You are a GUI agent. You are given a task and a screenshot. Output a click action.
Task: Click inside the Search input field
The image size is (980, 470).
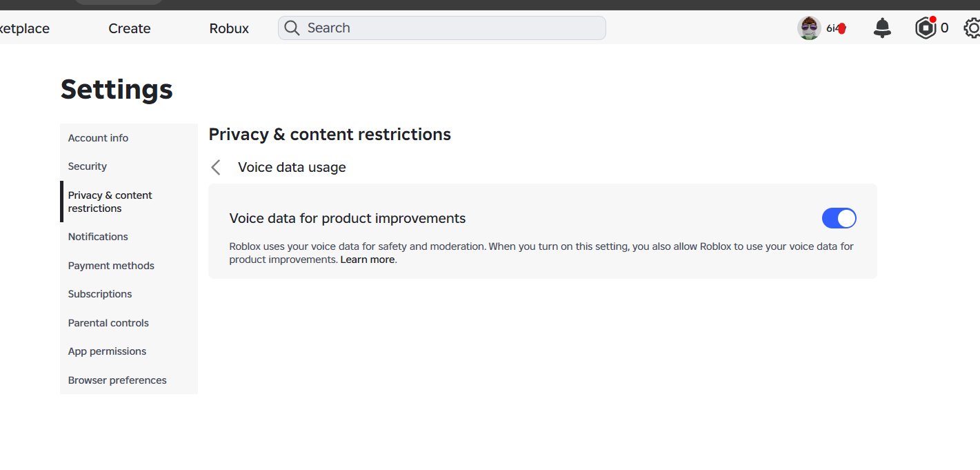point(442,28)
